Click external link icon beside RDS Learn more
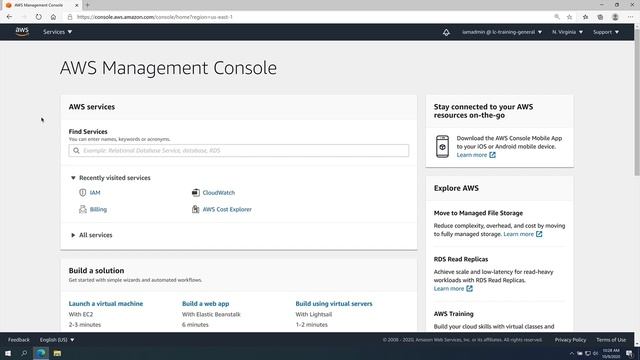640x360 pixels. click(469, 289)
